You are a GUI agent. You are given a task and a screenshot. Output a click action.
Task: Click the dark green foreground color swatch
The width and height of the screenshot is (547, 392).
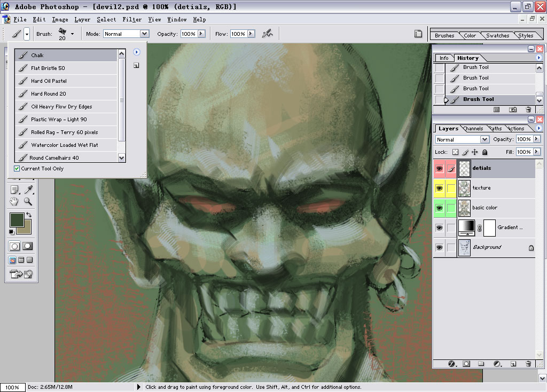tap(17, 219)
